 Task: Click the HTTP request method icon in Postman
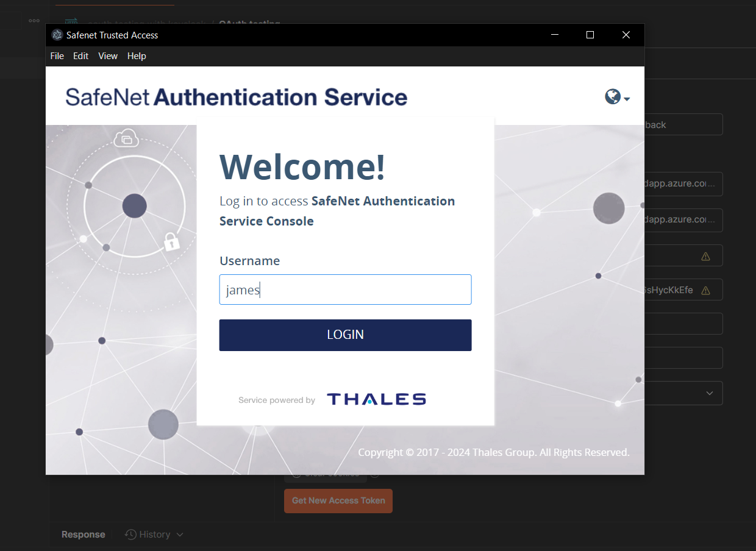click(71, 20)
